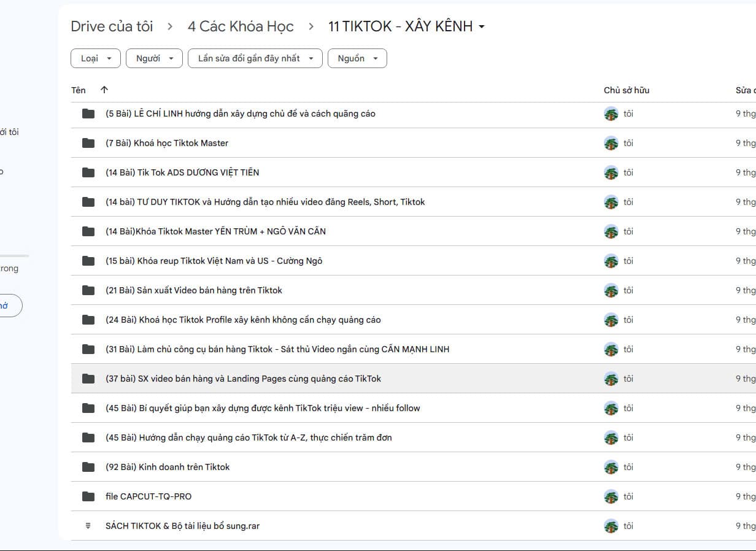Select (21 Bài) Sản xuất Video bán hàng trên Tiktok
Screen dimensions: 756x551
[194, 290]
